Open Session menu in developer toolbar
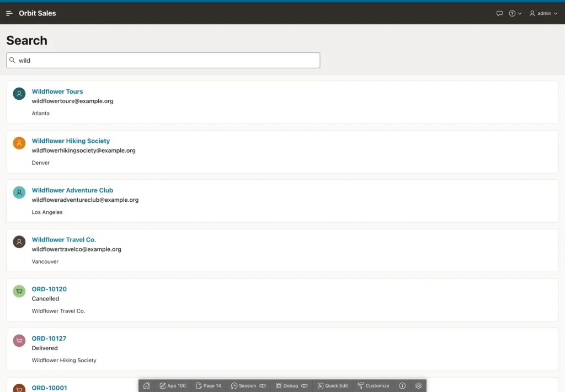The width and height of the screenshot is (565, 392). (243, 385)
